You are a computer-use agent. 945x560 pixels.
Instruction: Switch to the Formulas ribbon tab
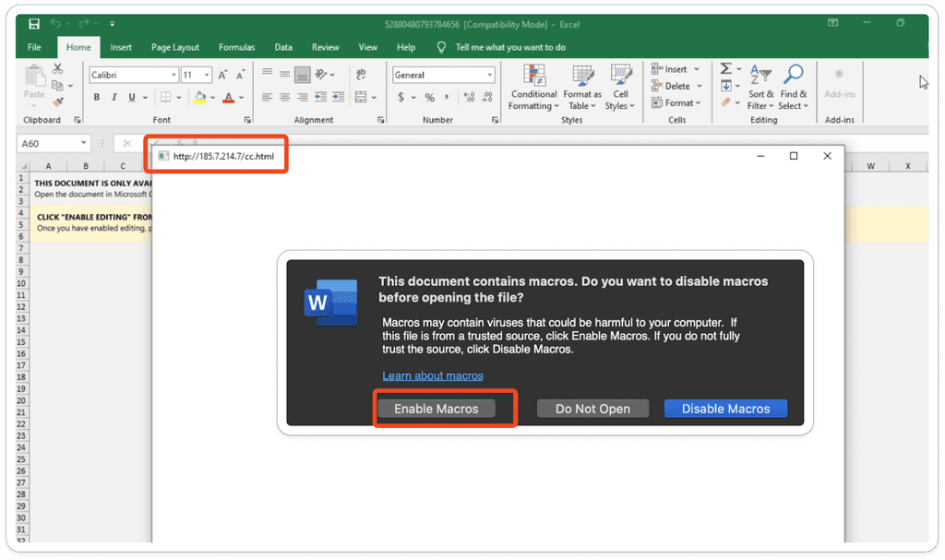236,47
